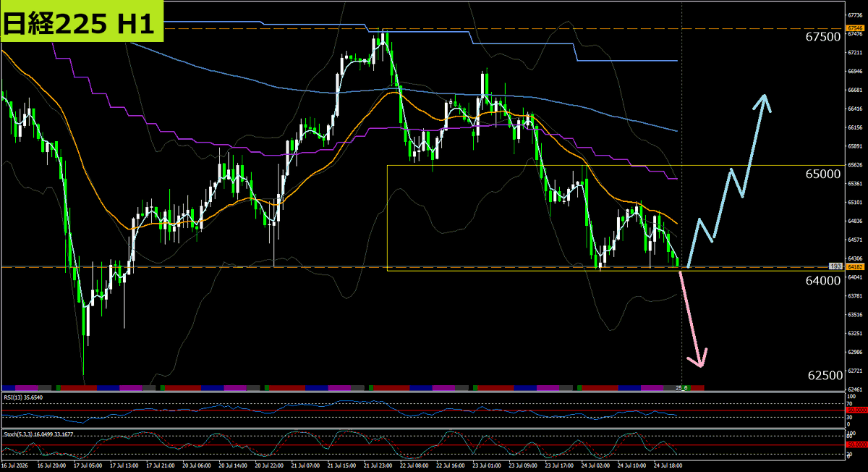Click the 64836 price scale value
The height and width of the screenshot is (472, 868).
(855, 221)
